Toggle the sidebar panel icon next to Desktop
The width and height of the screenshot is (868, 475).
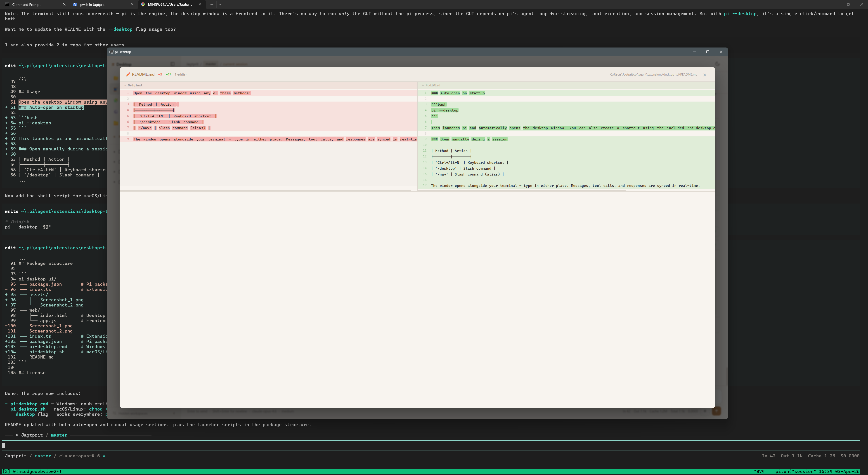coord(173,64)
